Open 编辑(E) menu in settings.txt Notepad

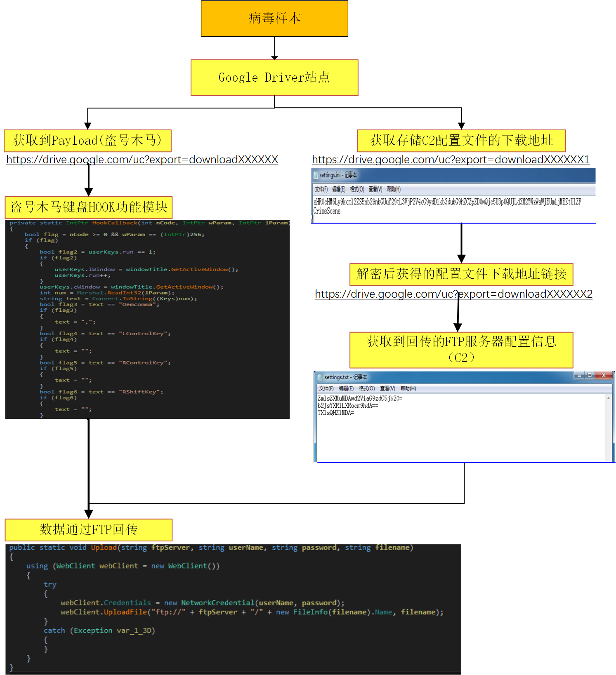tap(346, 388)
